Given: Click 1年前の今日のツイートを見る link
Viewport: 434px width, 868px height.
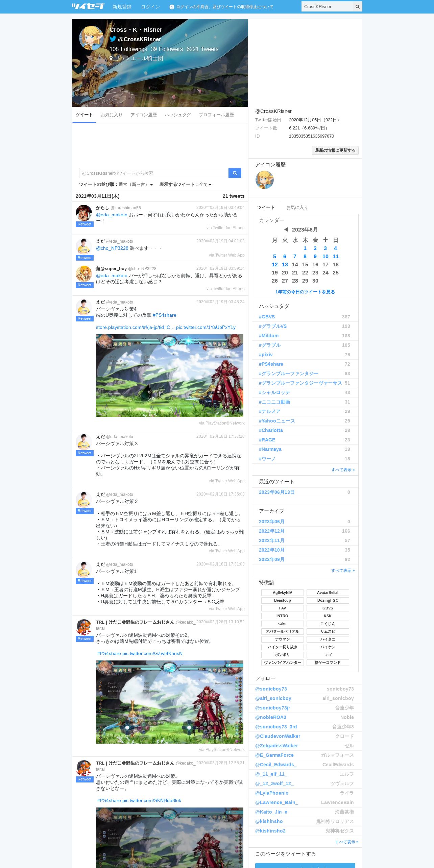Looking at the screenshot, I should tap(305, 292).
